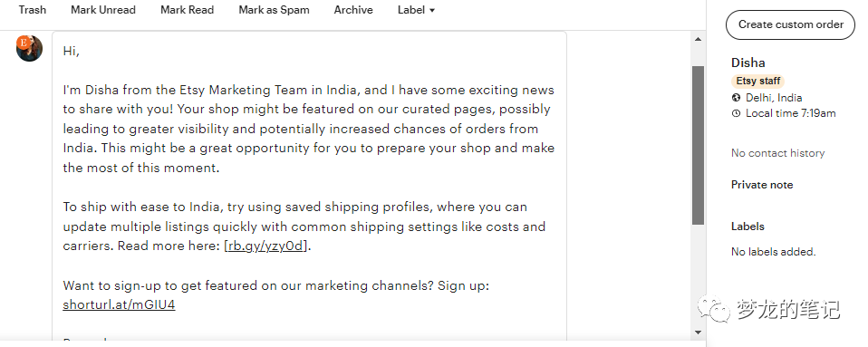The height and width of the screenshot is (347, 868).
Task: Open the rb.gy/yzy0d link
Action: (266, 246)
